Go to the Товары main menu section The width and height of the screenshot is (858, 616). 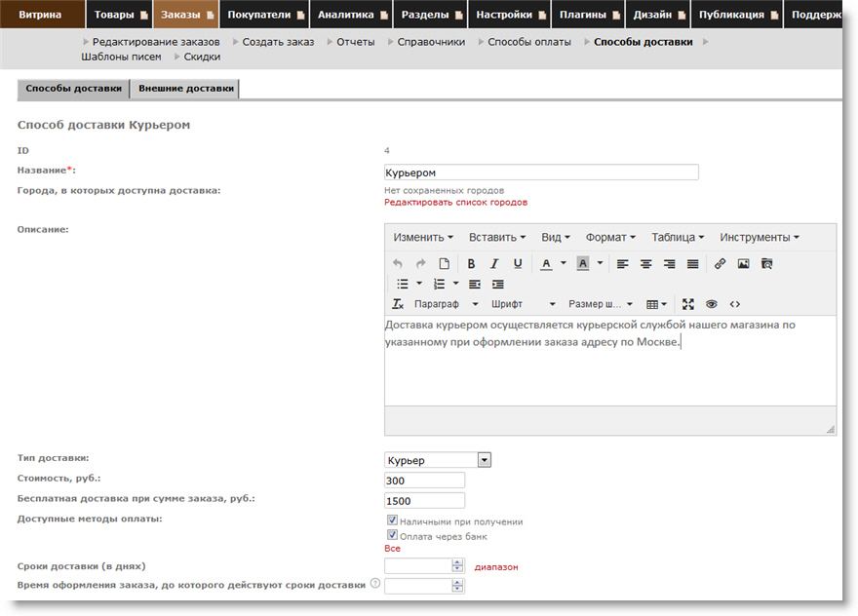pos(119,15)
